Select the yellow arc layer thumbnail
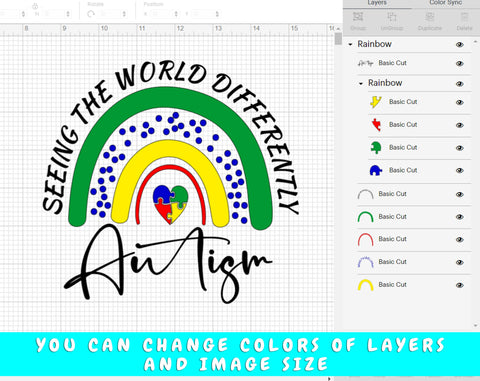Image resolution: width=480 pixels, height=381 pixels. 365,285
